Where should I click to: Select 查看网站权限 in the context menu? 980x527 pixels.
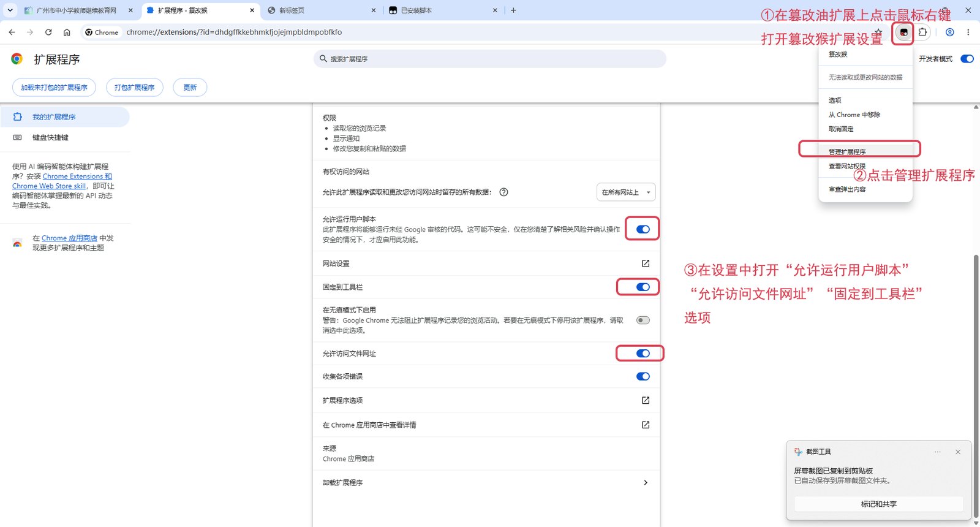click(865, 166)
